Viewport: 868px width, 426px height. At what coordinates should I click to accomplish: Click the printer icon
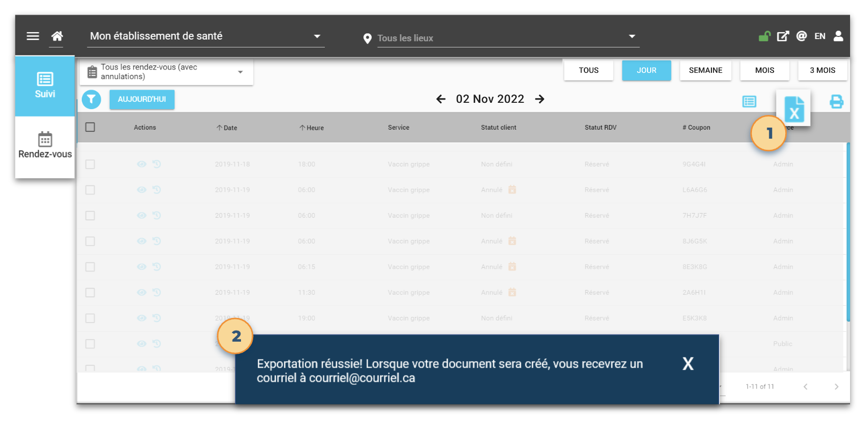[x=836, y=101]
